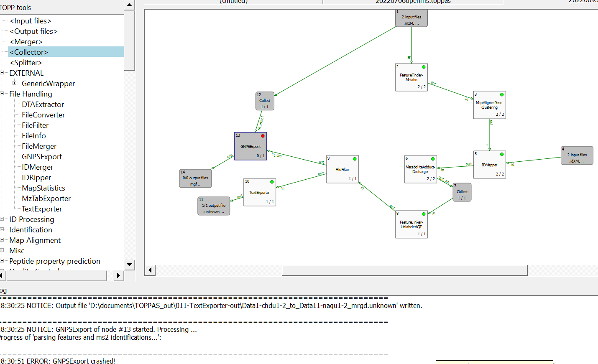Select the <Input files> entry

(x=31, y=21)
